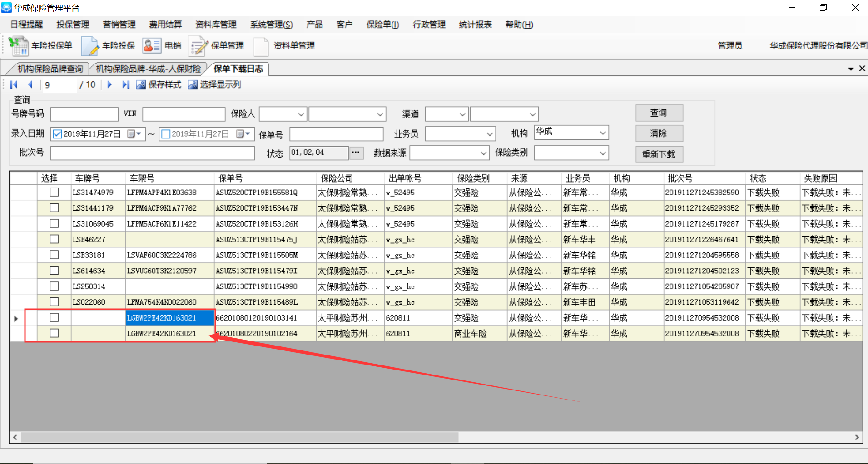
Task: Switch to 机构保险品牌查询 tab
Action: (x=50, y=69)
